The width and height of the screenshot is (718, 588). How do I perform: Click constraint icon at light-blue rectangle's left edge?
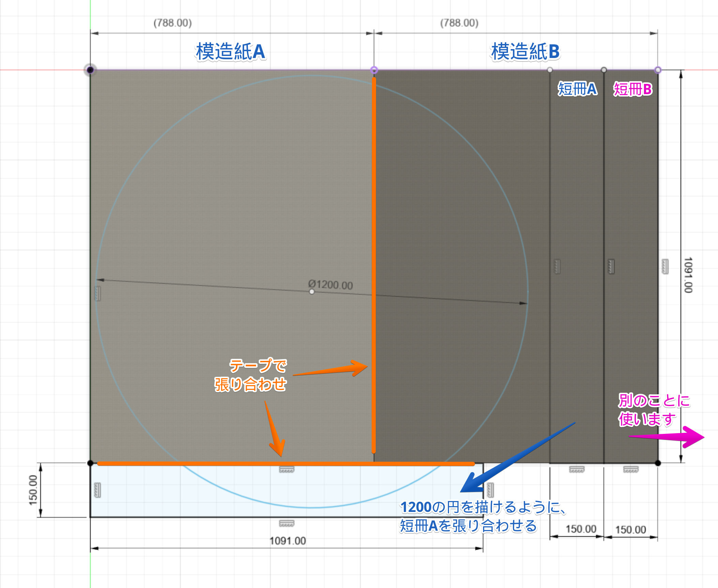98,490
